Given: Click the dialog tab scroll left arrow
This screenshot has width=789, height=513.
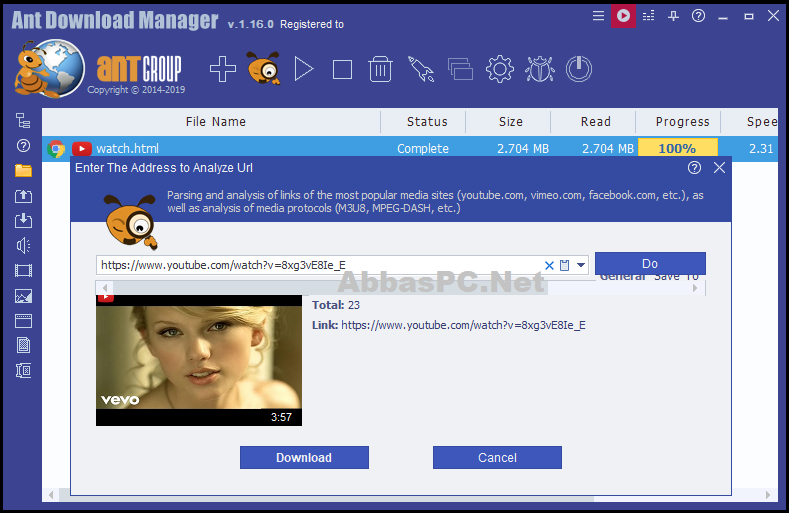Looking at the screenshot, I should [x=105, y=288].
